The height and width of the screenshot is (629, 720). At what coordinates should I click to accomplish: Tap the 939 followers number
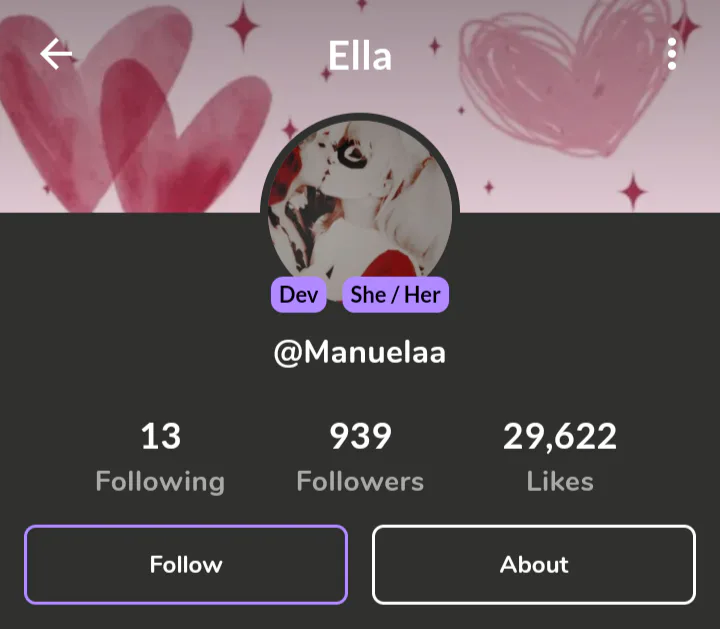360,436
